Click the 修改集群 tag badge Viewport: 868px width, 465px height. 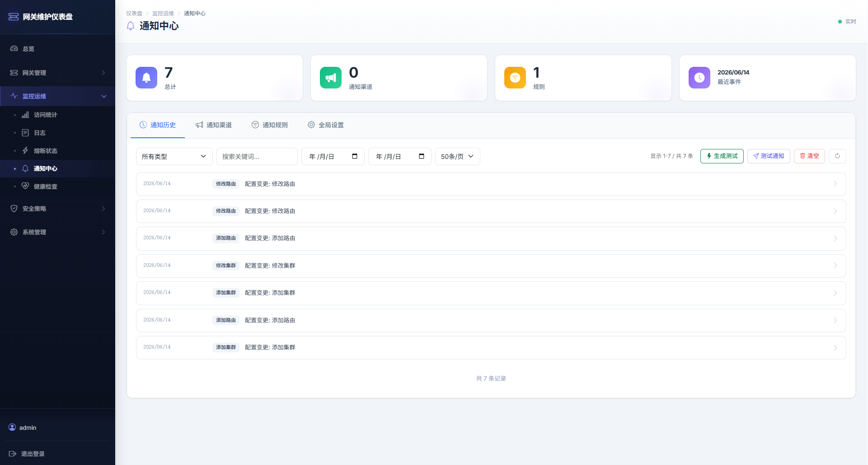226,265
